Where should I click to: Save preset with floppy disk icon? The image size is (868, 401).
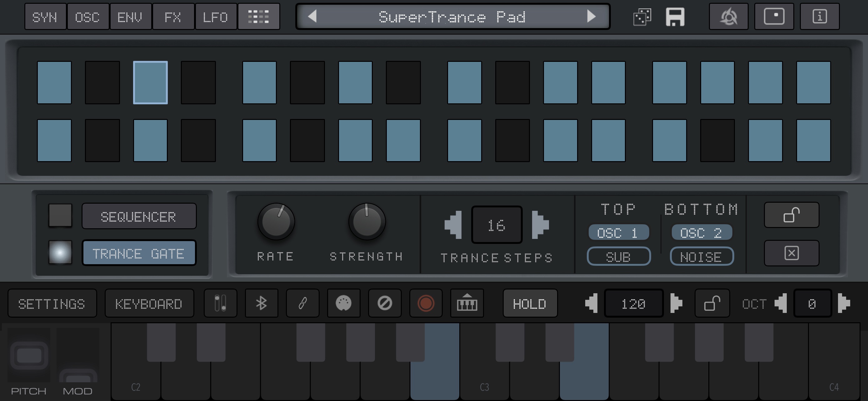point(675,17)
